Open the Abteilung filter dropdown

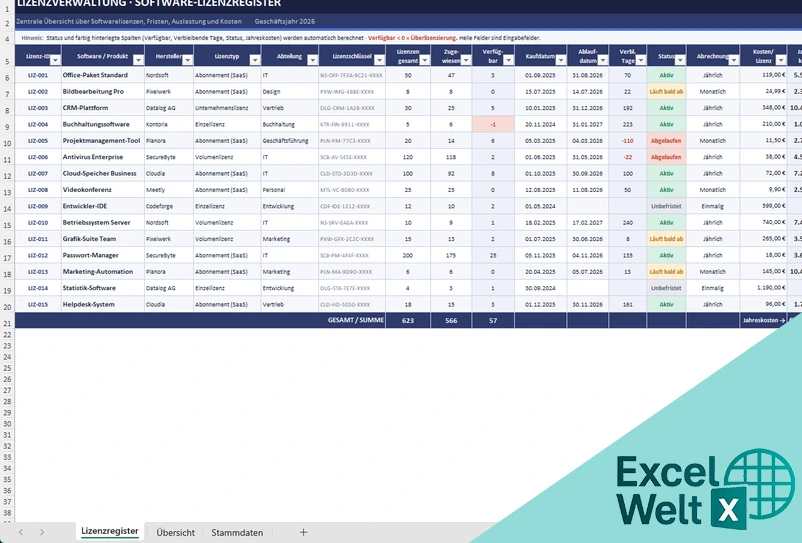coord(312,60)
